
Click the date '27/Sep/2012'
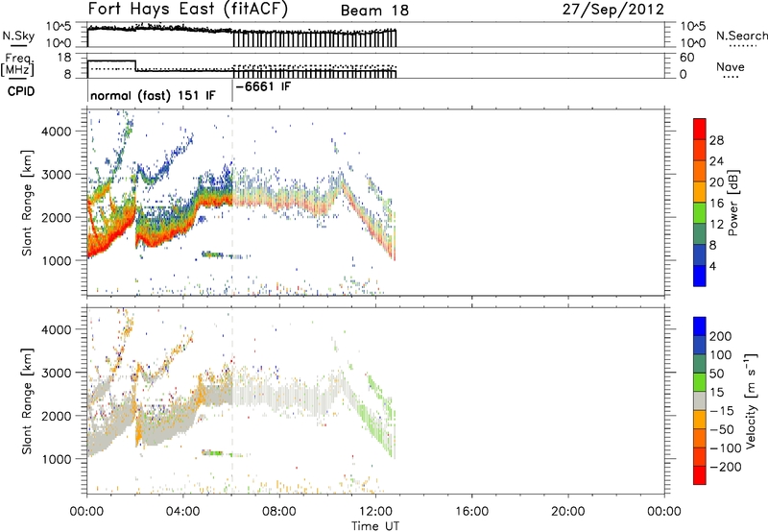pos(613,9)
